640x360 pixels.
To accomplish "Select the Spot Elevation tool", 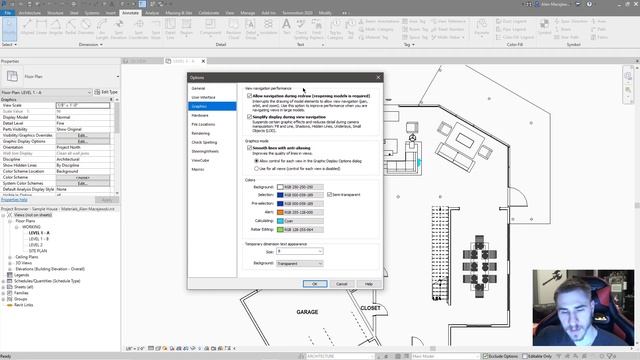I will pos(119,29).
